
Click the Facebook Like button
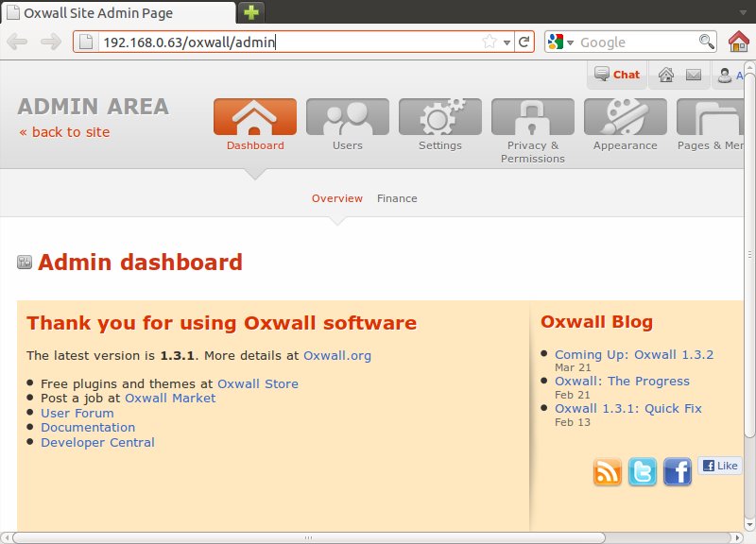point(720,466)
